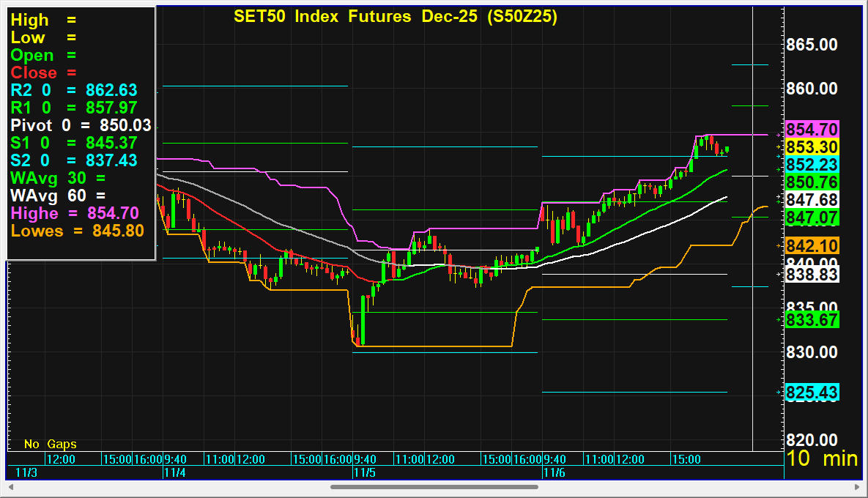The width and height of the screenshot is (868, 498).
Task: Select the Pivot 0 legend row
Action: (81, 125)
